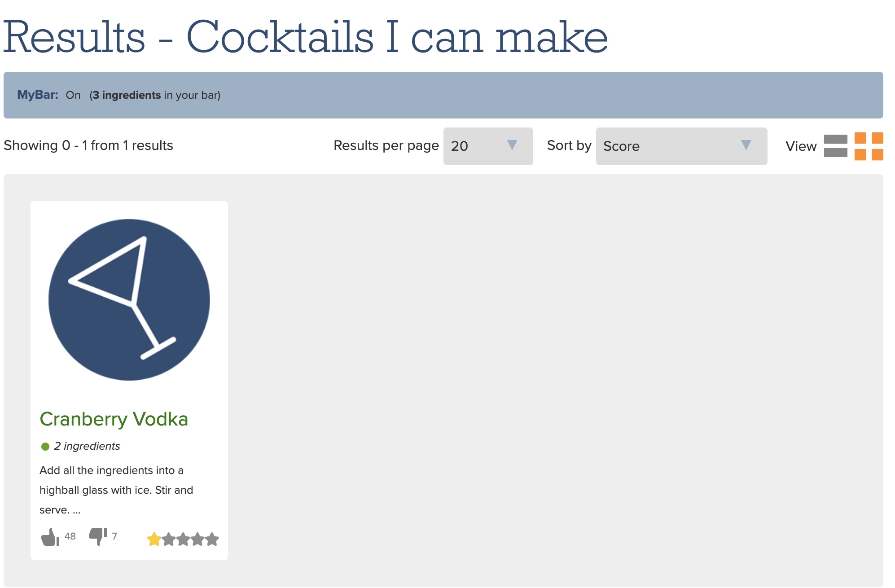Click the Sort by dropdown arrow
Image resolution: width=895 pixels, height=588 pixels.
[746, 145]
